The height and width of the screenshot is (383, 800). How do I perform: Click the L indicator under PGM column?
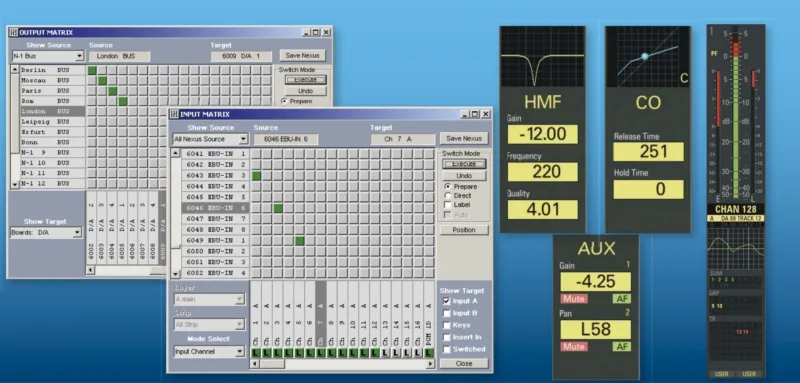pos(429,352)
